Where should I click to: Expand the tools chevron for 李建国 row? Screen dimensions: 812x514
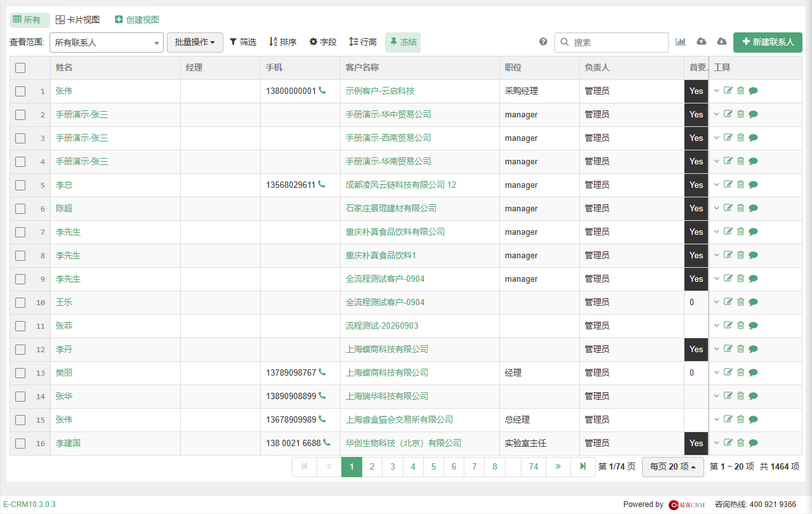pyautogui.click(x=716, y=443)
